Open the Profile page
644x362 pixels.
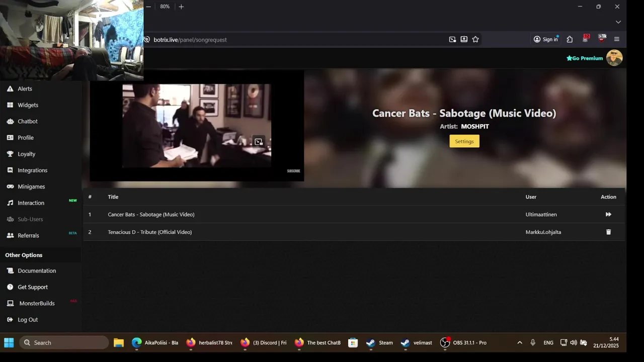click(x=26, y=138)
